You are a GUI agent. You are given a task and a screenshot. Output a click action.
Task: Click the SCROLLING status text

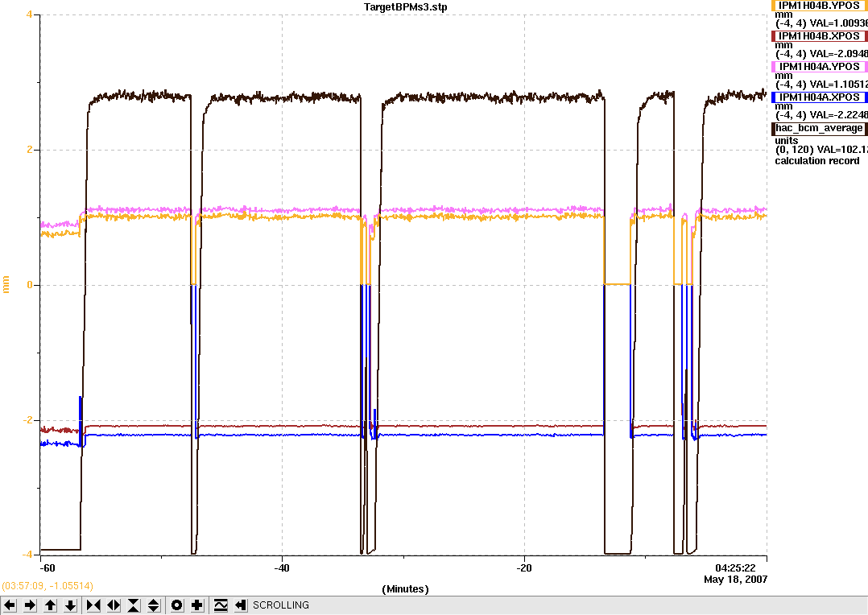pos(281,605)
